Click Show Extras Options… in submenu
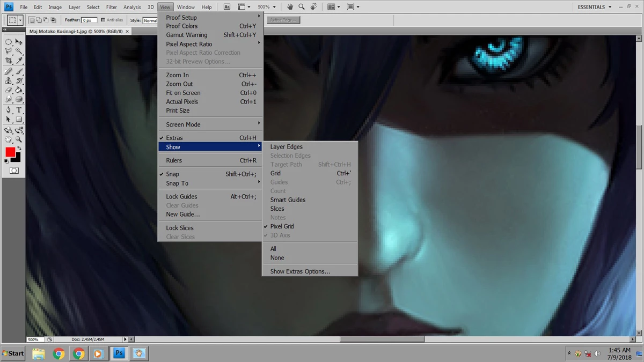644x362 pixels. click(310, 271)
